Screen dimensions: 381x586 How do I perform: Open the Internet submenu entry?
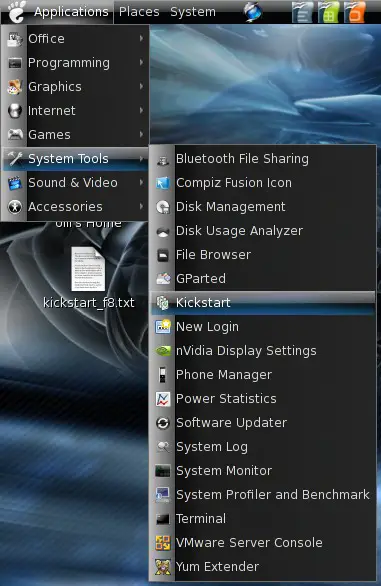coord(75,111)
